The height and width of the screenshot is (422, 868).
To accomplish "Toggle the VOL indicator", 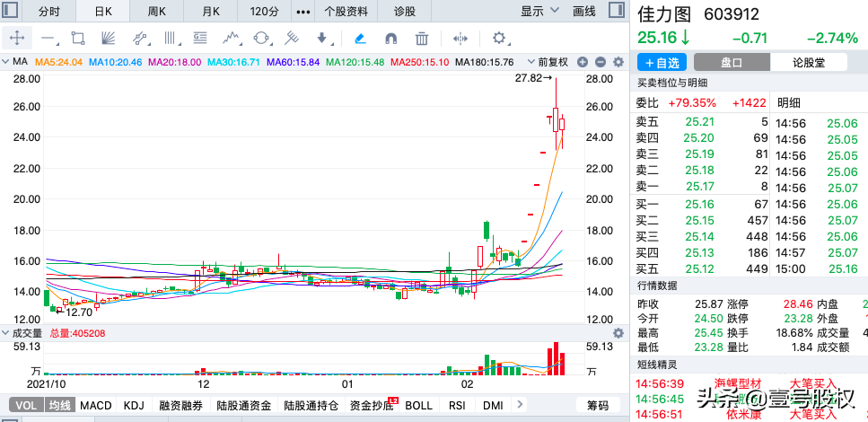I will click(25, 405).
